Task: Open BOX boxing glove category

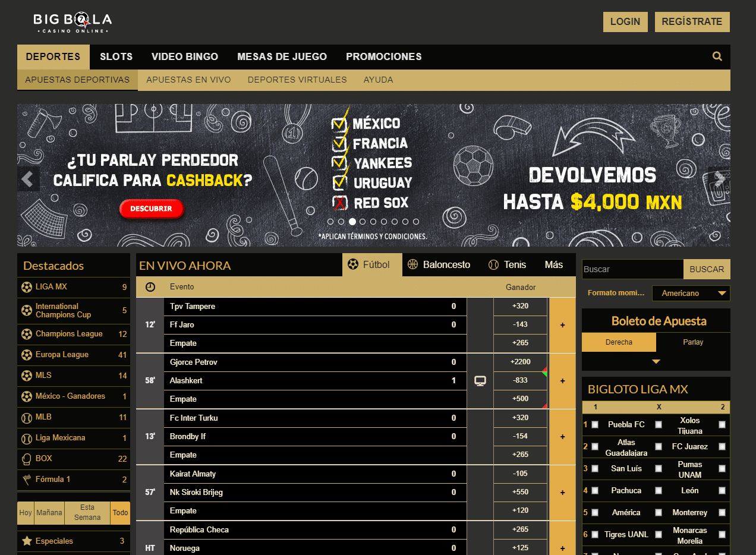Action: [43, 459]
